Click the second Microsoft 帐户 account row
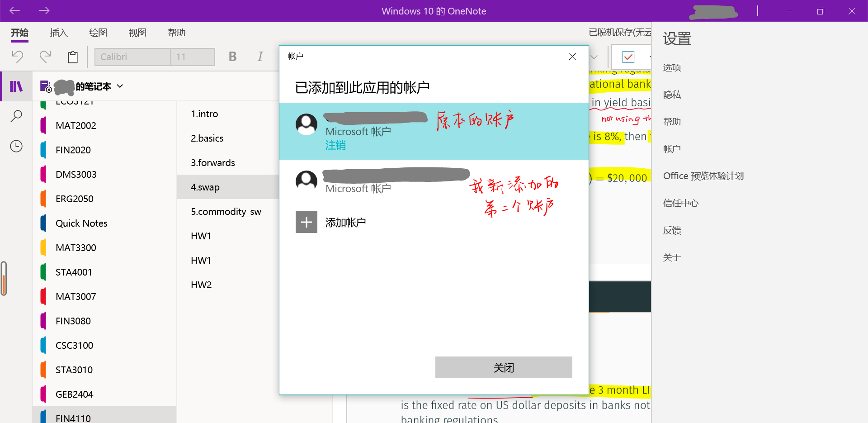868x423 pixels. [x=434, y=181]
